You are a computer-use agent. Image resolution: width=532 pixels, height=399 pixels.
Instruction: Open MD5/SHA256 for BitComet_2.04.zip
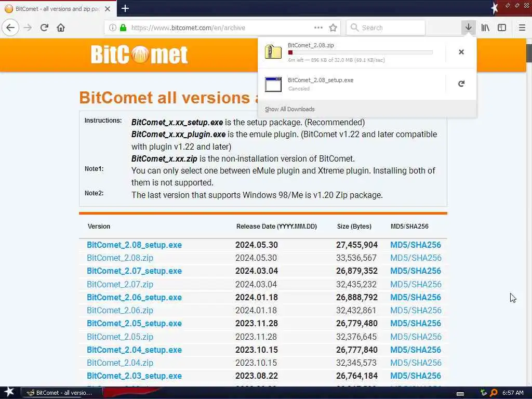[416, 363]
